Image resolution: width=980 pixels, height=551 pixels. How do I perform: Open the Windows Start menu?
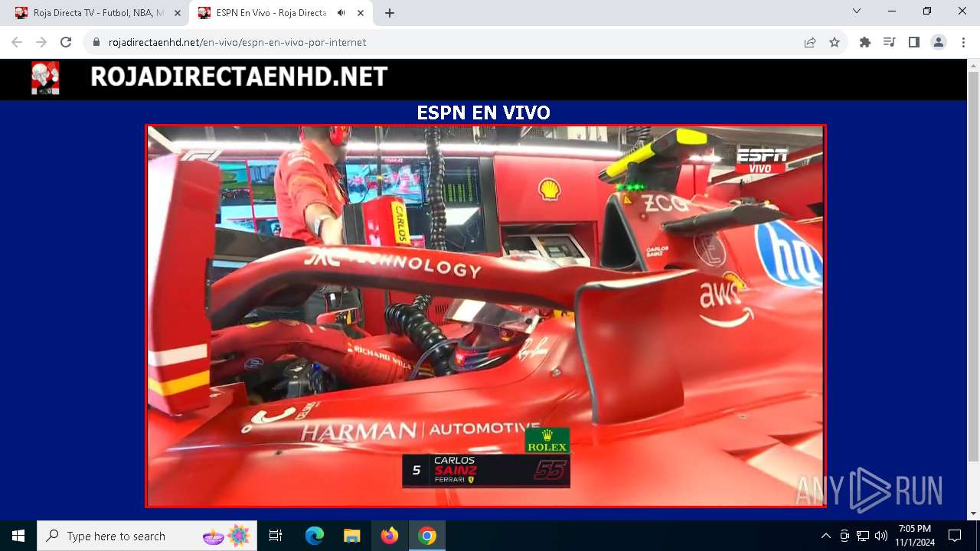(x=18, y=536)
